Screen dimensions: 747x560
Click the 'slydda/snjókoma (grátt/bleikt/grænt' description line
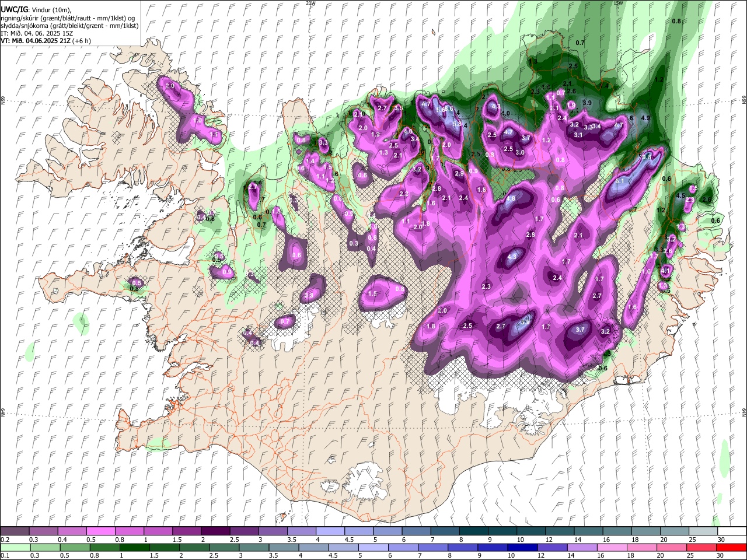click(x=69, y=26)
